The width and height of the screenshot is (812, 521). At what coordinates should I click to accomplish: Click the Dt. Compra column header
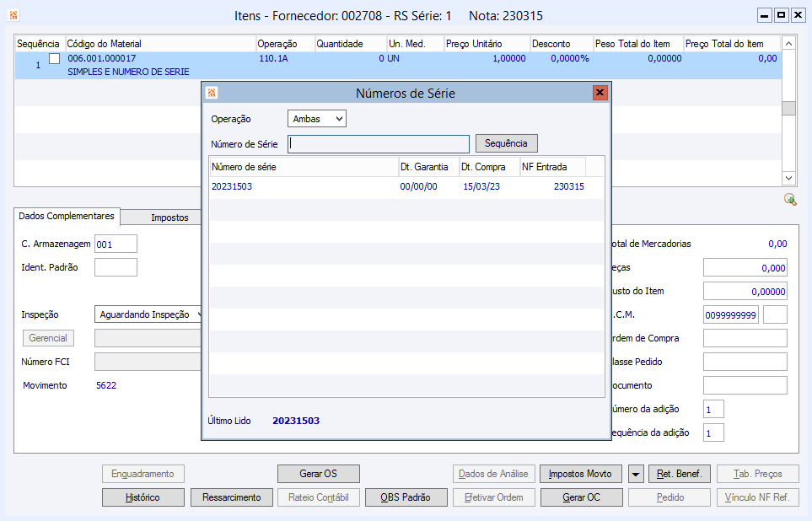pyautogui.click(x=489, y=167)
